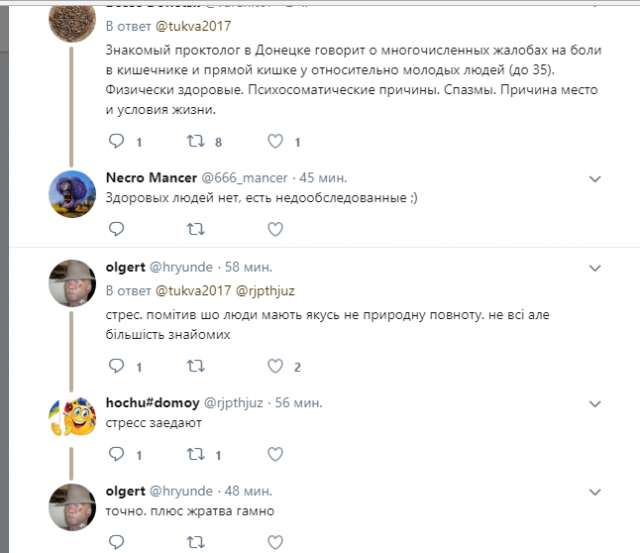Retweet Necro Mancer's tweet
This screenshot has width=640, height=553.
[195, 229]
